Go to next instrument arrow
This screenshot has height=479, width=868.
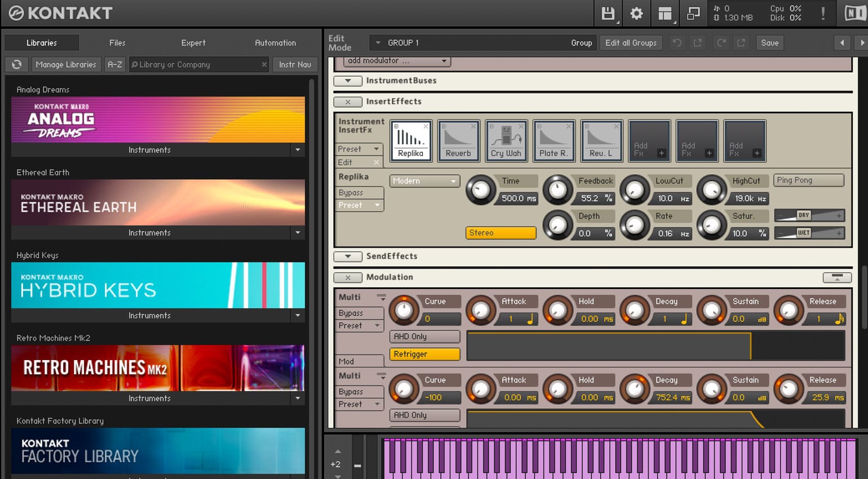pyautogui.click(x=861, y=43)
